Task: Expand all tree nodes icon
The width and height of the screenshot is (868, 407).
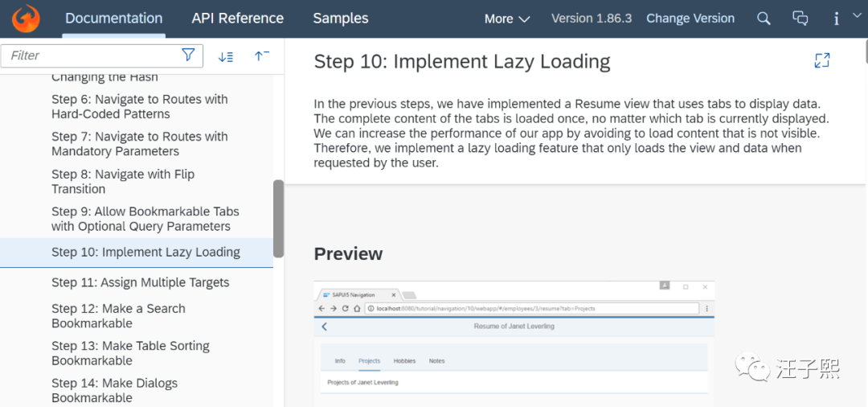Action: click(x=226, y=55)
